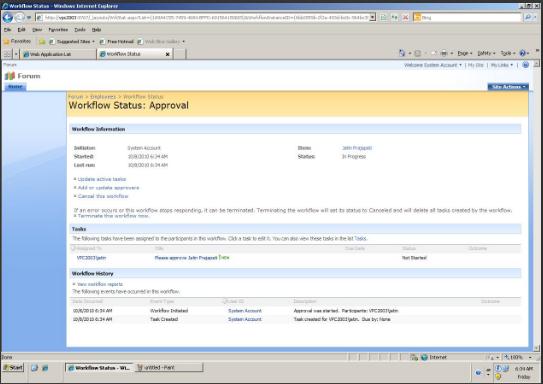Select the Home tab in Forum site
543x384 pixels.
point(15,87)
